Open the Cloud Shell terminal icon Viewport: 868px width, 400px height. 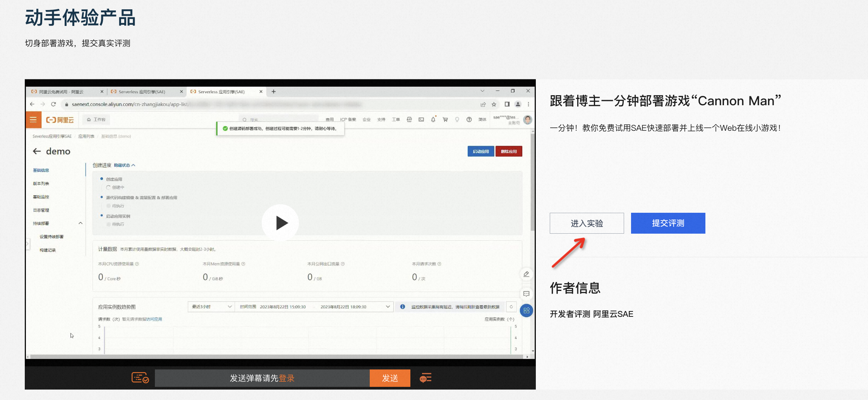(x=421, y=120)
